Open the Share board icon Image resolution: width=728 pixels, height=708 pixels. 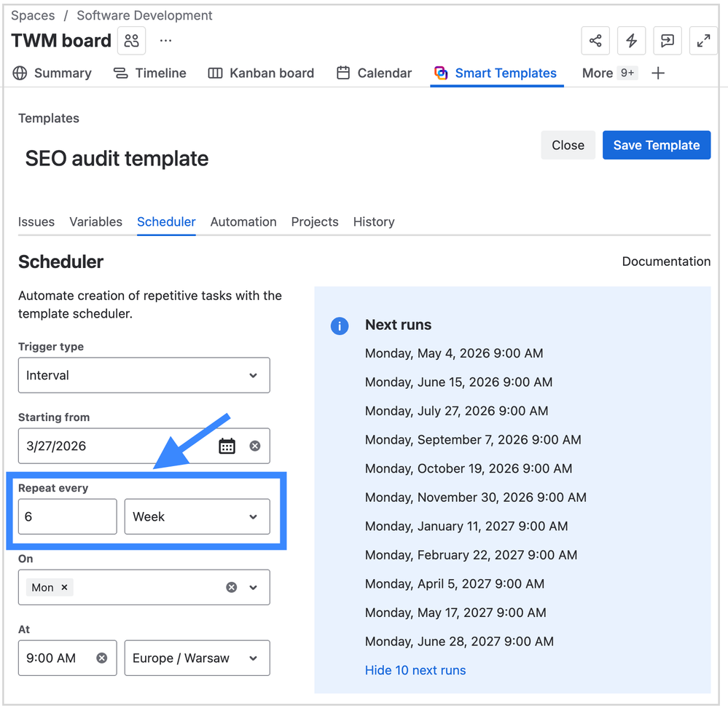click(595, 40)
